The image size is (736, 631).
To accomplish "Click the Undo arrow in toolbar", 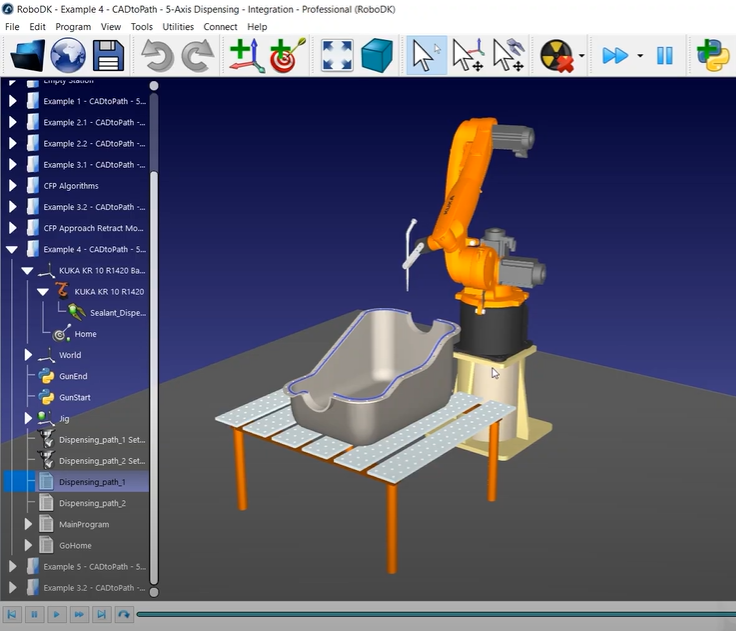I will pyautogui.click(x=157, y=56).
